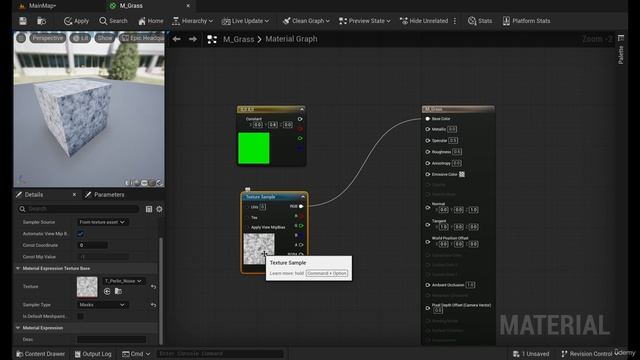Open the T_Perlin_Noise texture dropdown

[124, 281]
